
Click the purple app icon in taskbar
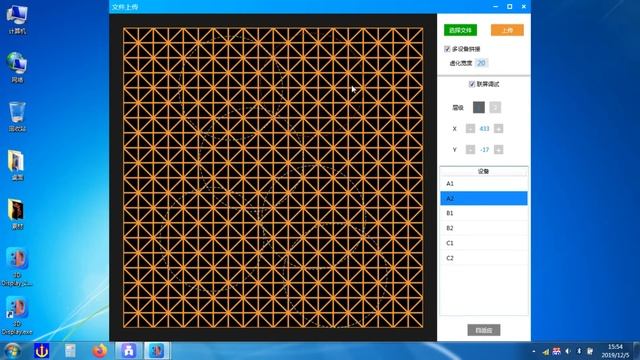pyautogui.click(x=129, y=351)
